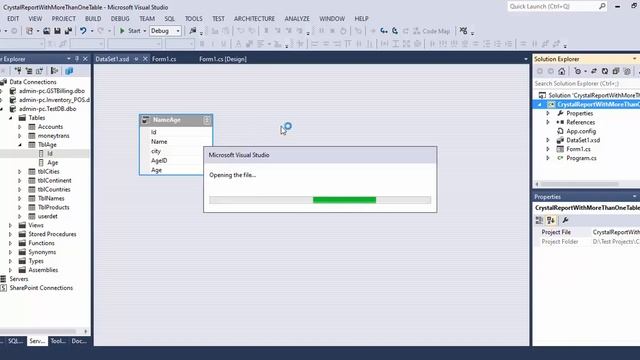The image size is (640, 360).
Task: Expand the DataSet1.xsd node in Solution Explorer
Action: (x=548, y=140)
